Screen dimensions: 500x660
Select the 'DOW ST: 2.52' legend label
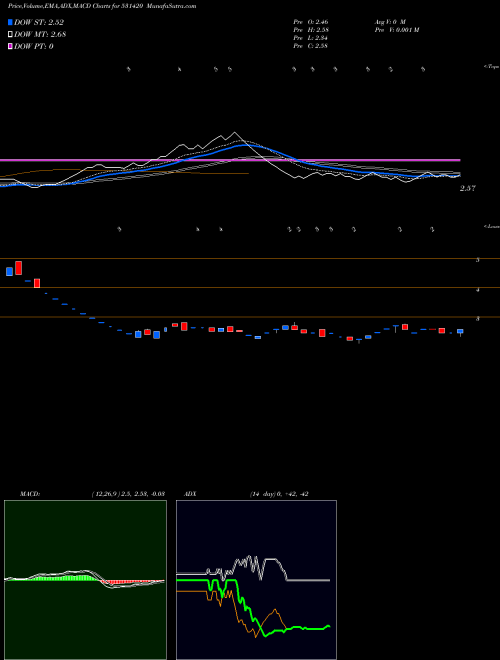(x=39, y=22)
